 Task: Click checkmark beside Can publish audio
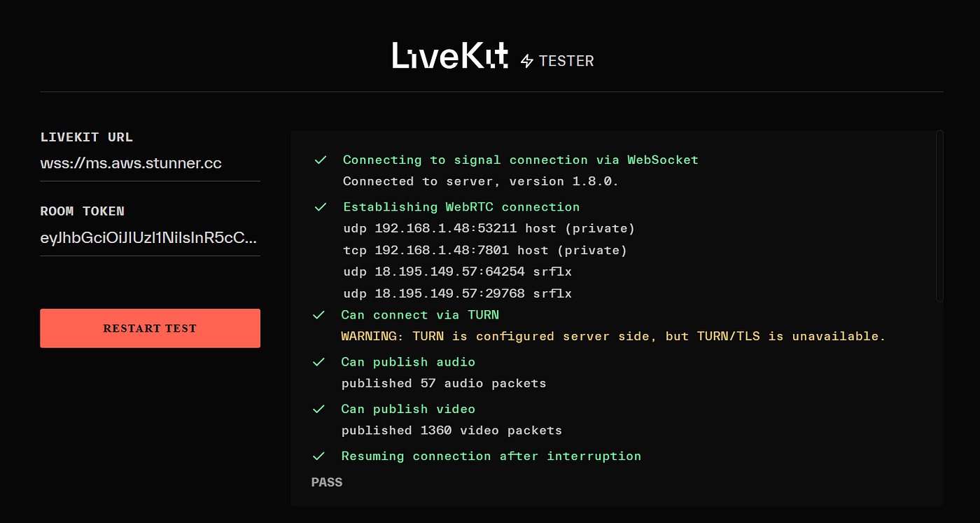(318, 362)
